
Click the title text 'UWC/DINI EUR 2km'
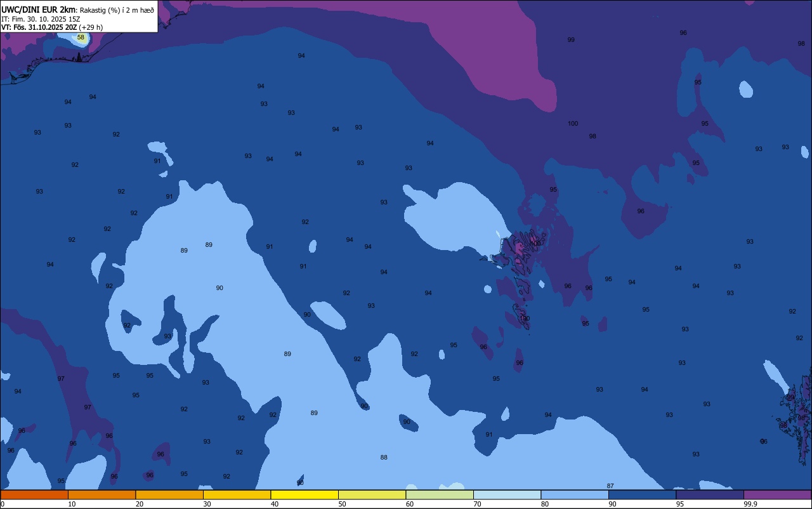tap(39, 10)
